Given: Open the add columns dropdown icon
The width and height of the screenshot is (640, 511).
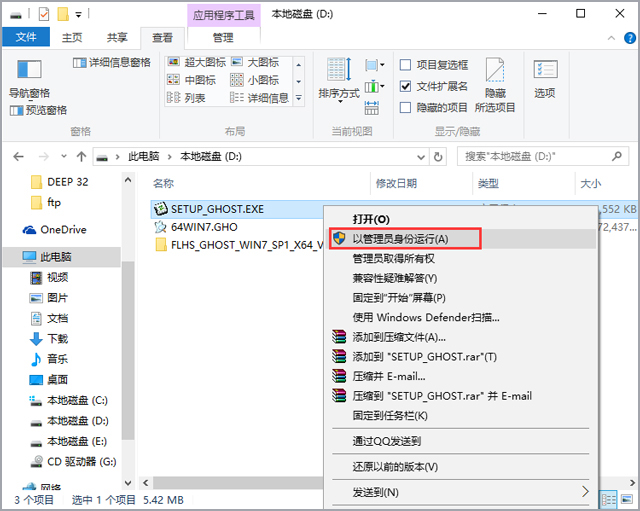Looking at the screenshot, I should tap(374, 87).
